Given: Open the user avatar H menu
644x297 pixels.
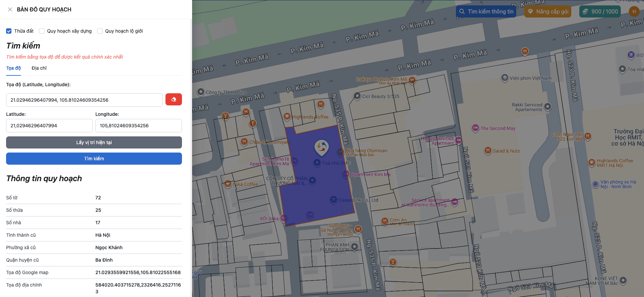Looking at the screenshot, I should point(634,11).
